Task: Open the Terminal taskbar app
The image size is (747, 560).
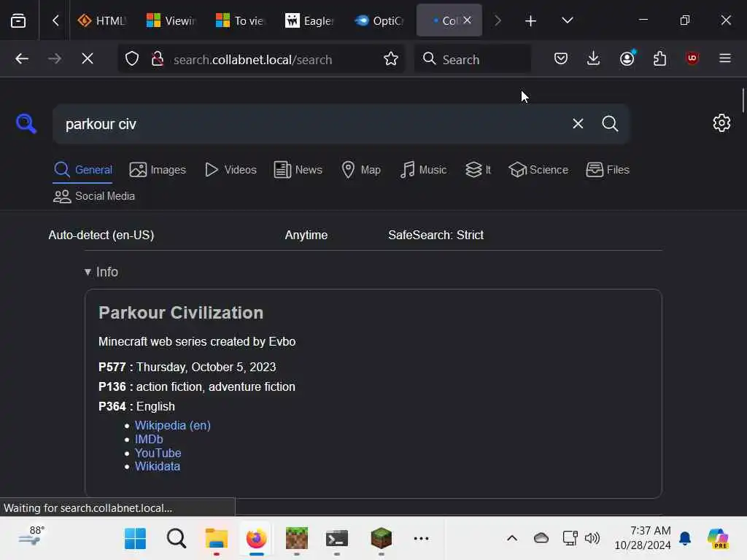Action: pos(337,539)
